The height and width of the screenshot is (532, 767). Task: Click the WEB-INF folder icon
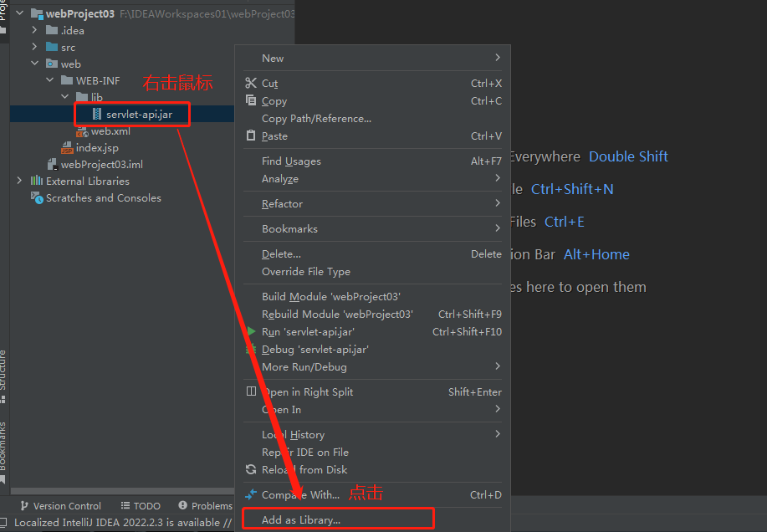click(67, 80)
